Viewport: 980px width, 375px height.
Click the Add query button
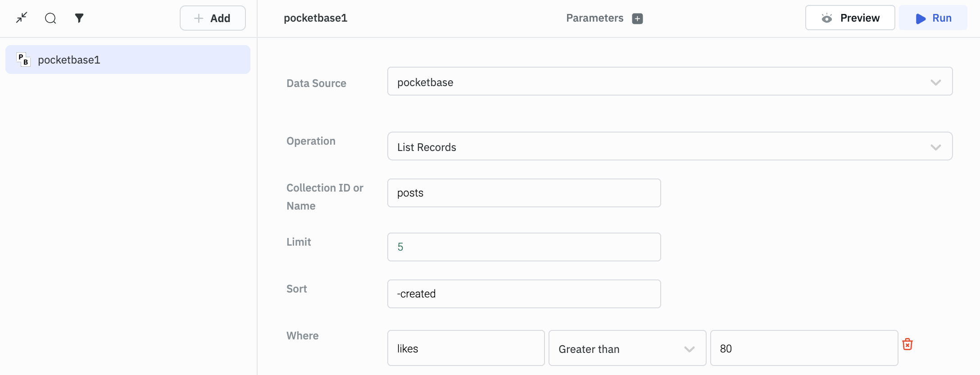click(x=213, y=18)
